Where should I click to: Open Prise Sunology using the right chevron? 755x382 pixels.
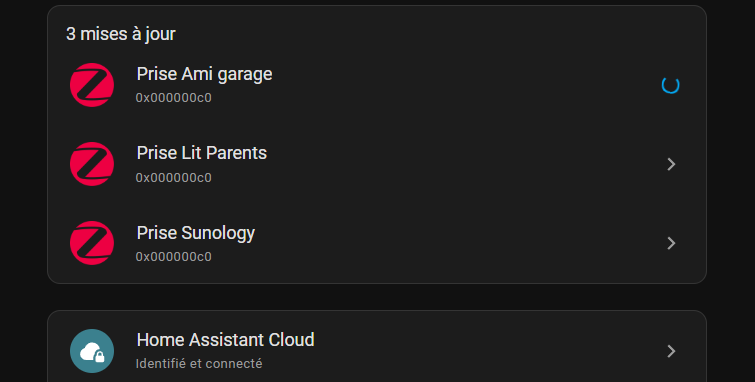click(671, 243)
